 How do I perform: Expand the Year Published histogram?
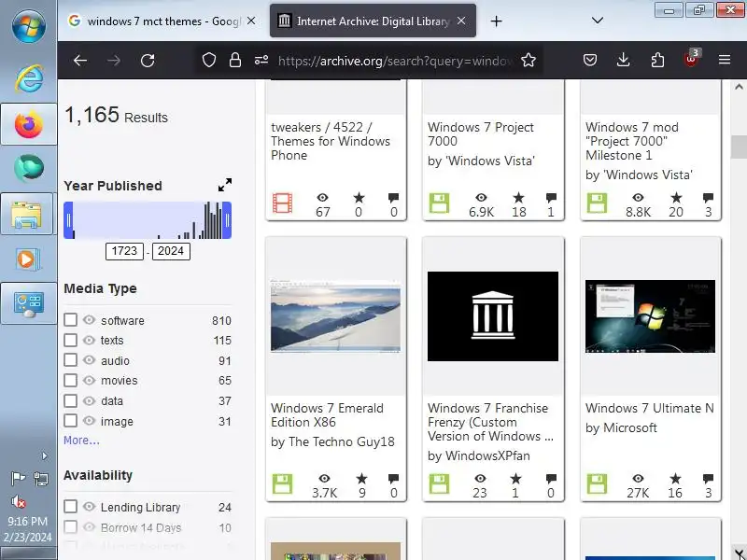[x=225, y=185]
